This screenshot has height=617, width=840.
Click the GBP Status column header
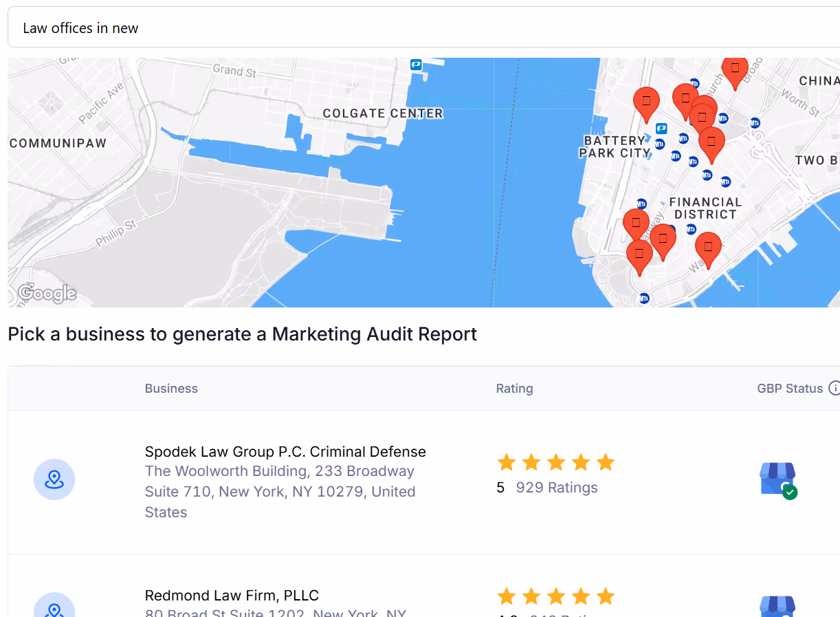pyautogui.click(x=790, y=388)
